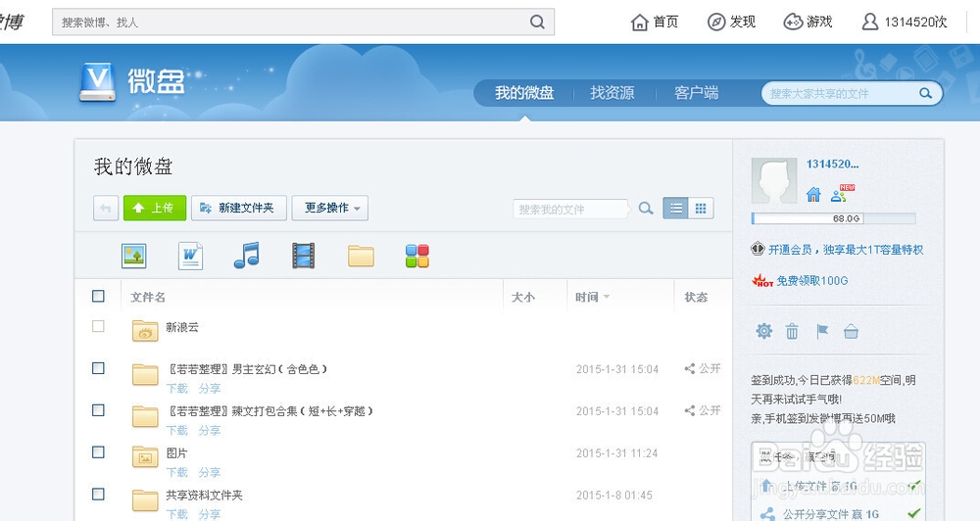The image size is (980, 521).
Task: Filter files by documents
Action: pyautogui.click(x=190, y=256)
